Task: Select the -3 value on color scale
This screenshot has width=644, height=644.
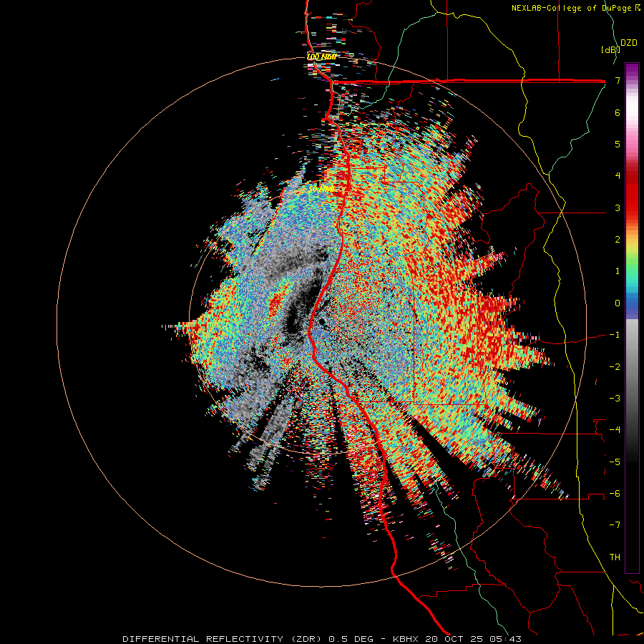Action: click(x=615, y=399)
